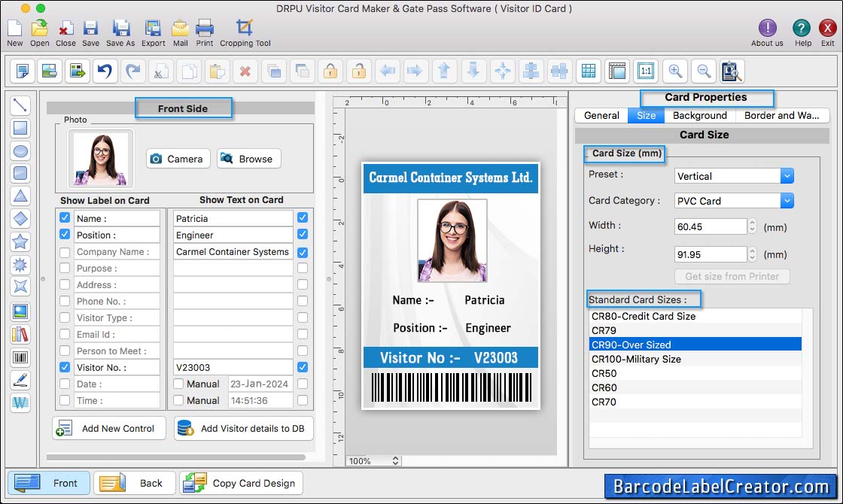
Task: Select the Signature pen tool
Action: tap(20, 380)
